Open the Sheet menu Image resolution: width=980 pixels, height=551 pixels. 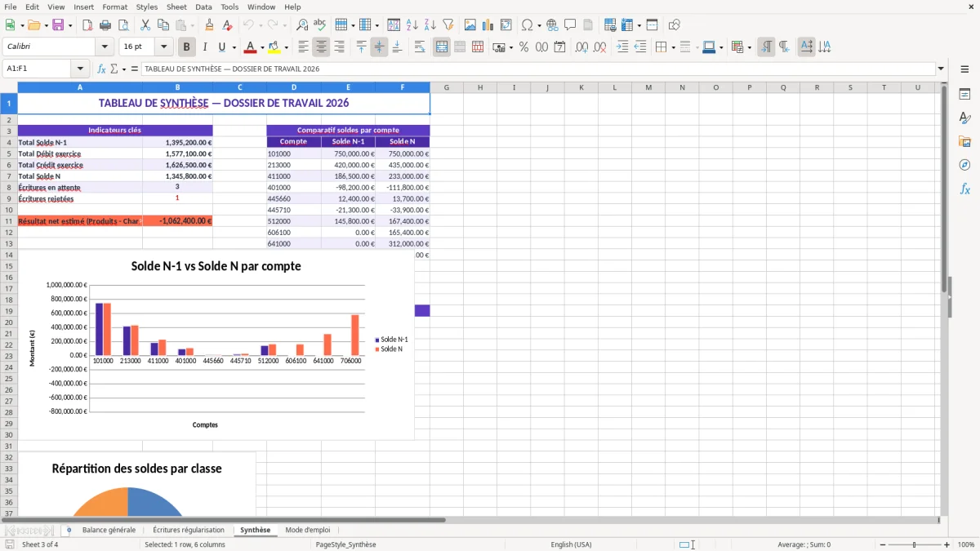tap(176, 7)
